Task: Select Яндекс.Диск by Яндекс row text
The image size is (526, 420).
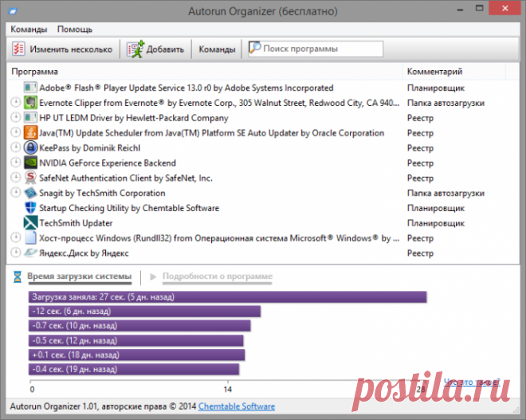Action: coord(84,253)
